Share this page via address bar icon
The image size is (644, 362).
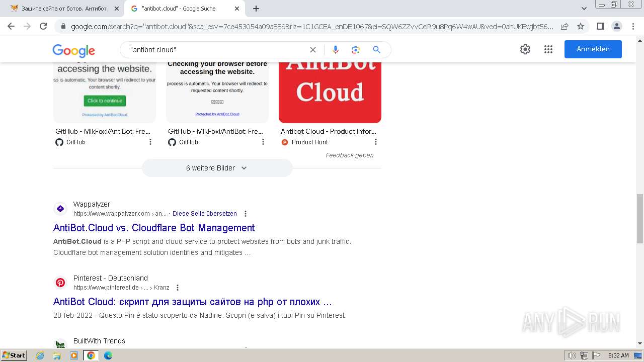tap(565, 26)
